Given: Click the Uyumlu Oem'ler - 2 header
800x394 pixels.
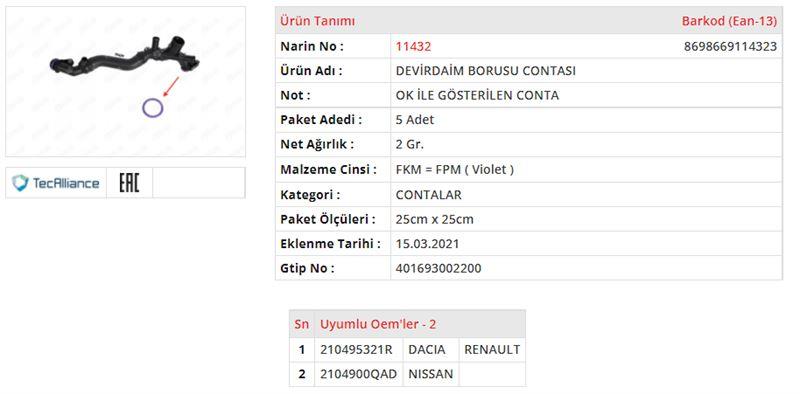Looking at the screenshot, I should [x=378, y=324].
